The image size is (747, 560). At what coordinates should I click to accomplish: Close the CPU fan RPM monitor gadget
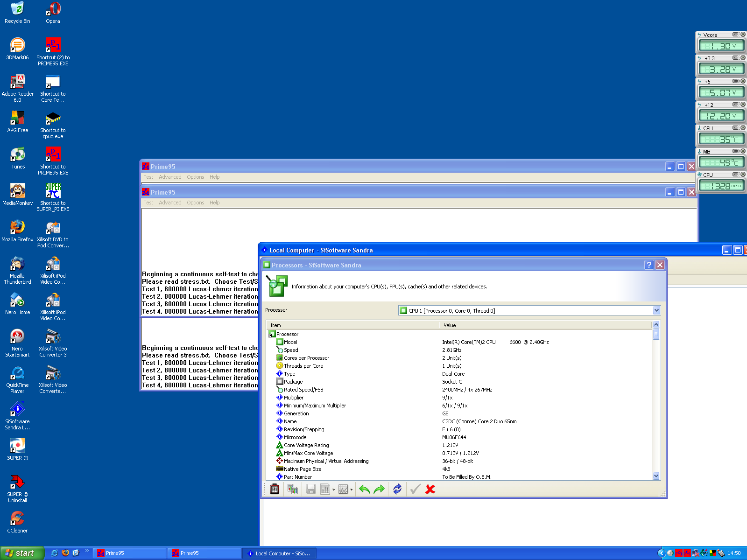point(743,175)
